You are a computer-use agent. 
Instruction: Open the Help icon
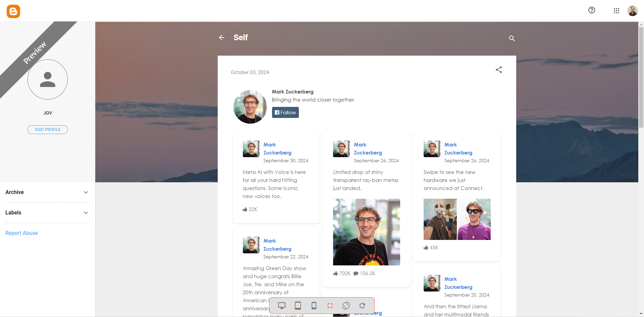[x=592, y=10]
